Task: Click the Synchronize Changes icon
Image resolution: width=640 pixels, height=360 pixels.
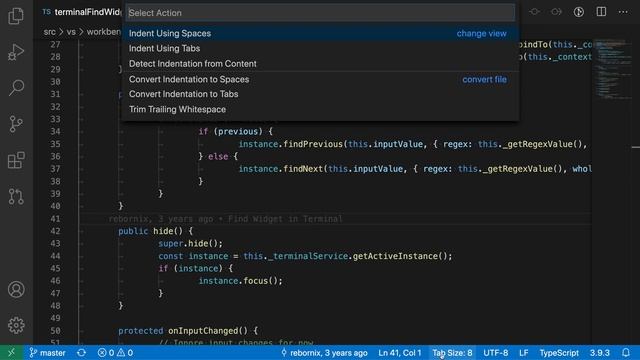Action: pyautogui.click(x=81, y=353)
